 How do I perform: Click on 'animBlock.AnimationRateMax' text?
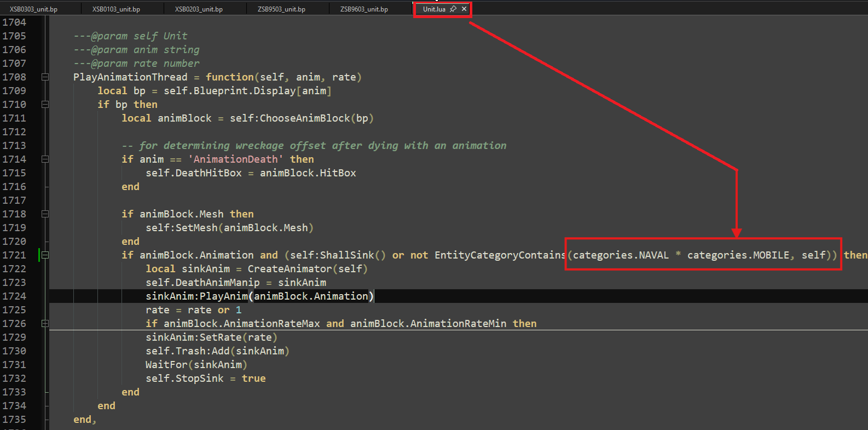tap(242, 324)
